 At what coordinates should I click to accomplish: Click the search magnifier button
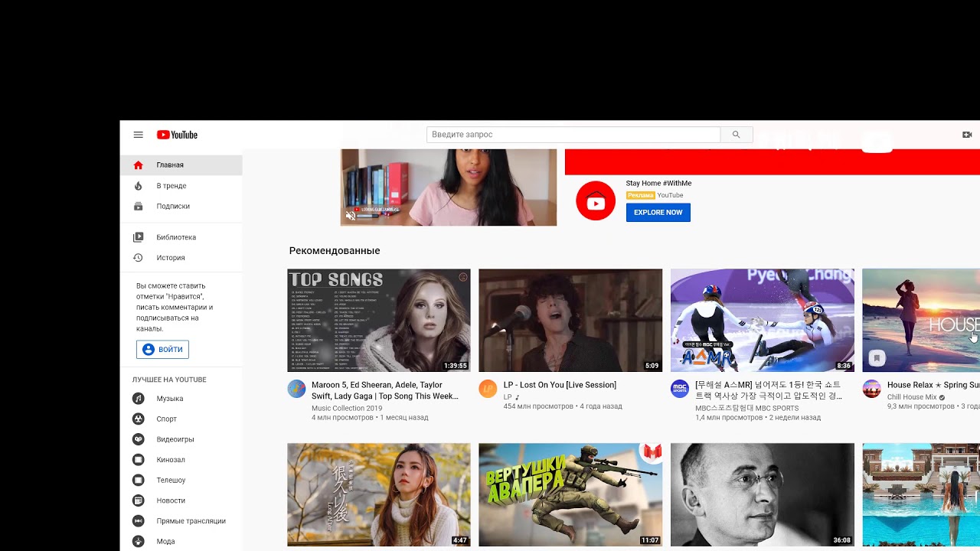pyautogui.click(x=736, y=135)
